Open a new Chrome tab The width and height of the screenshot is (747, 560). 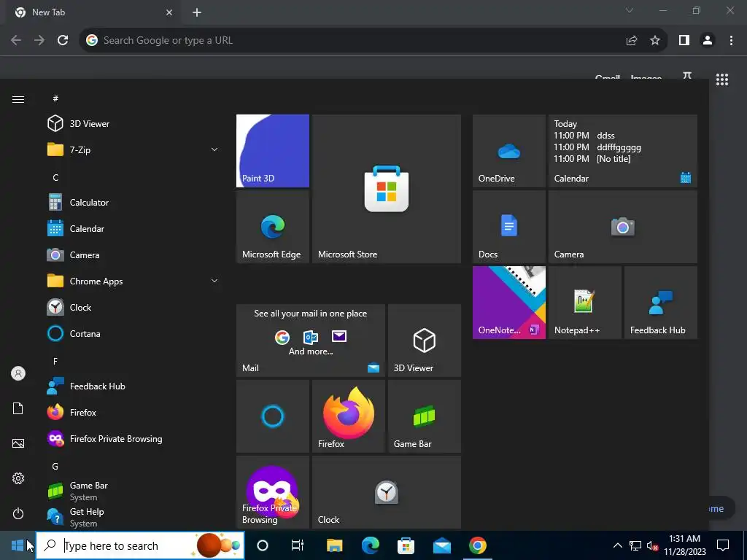[197, 12]
